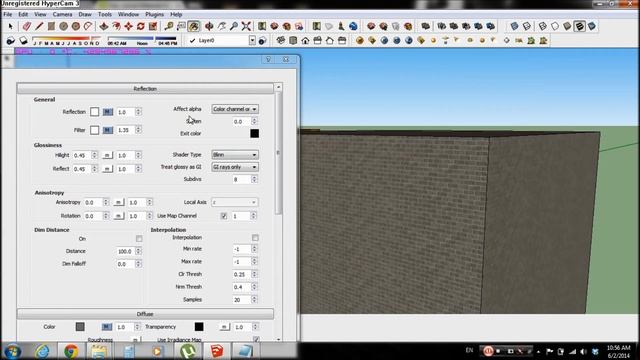Select Shaded With Textures face style
The image size is (640, 360).
click(x=580, y=27)
